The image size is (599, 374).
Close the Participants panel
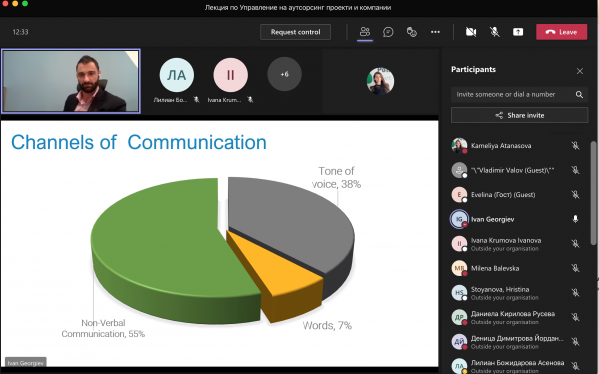[580, 71]
